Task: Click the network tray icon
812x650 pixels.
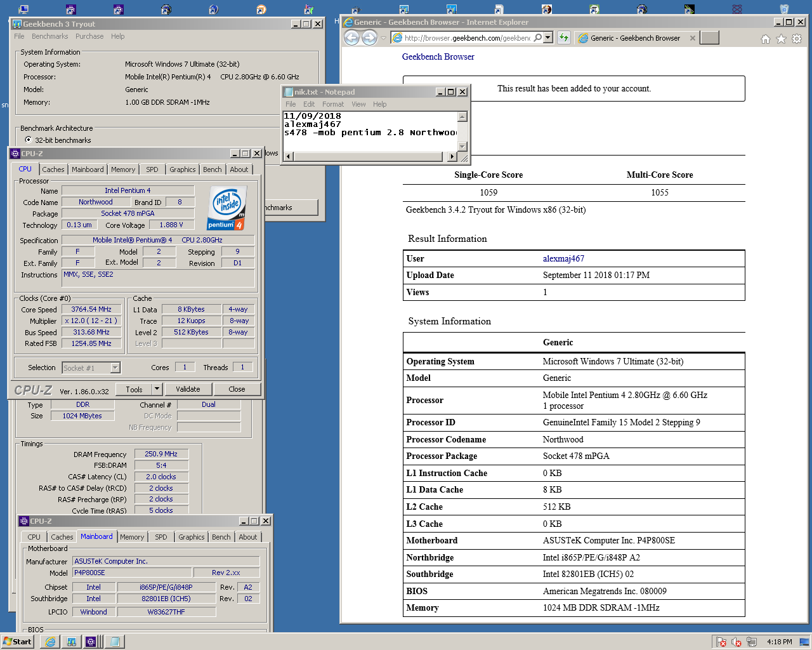Action: click(x=752, y=642)
